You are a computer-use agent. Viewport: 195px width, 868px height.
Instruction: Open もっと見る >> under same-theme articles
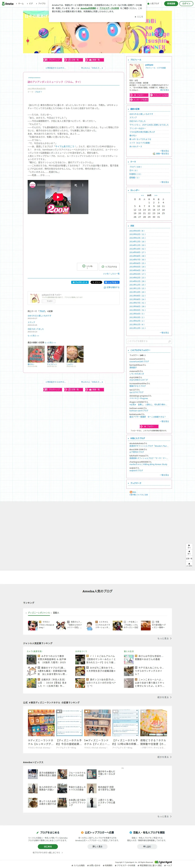[33, 336]
